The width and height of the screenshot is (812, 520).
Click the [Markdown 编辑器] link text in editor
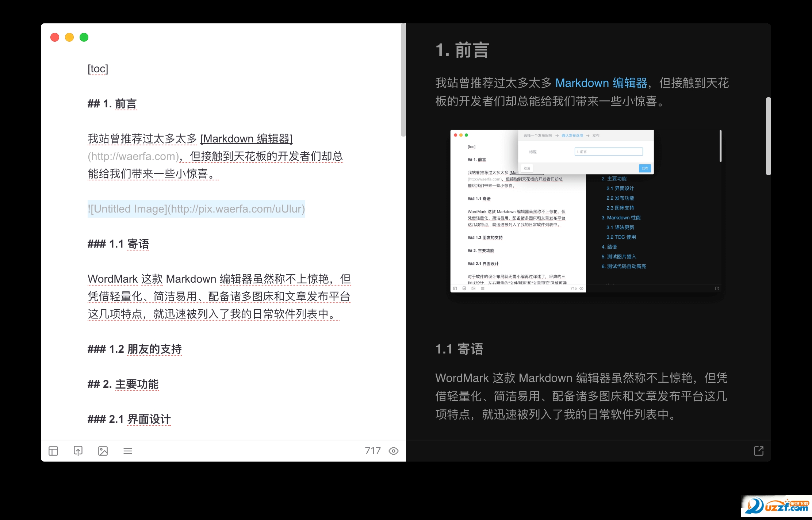tap(247, 139)
